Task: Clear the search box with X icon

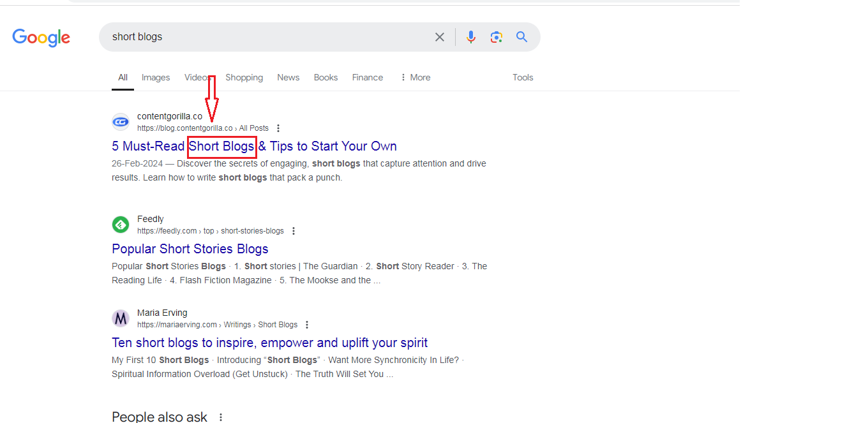Action: pyautogui.click(x=440, y=37)
